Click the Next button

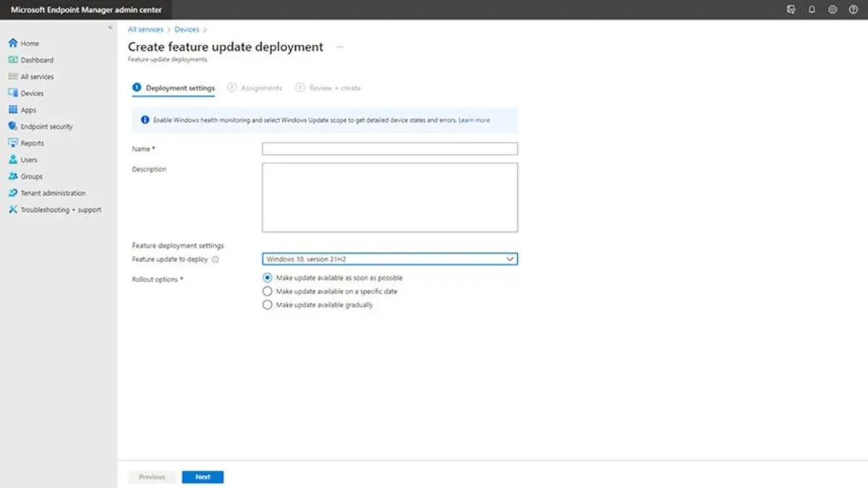[203, 477]
